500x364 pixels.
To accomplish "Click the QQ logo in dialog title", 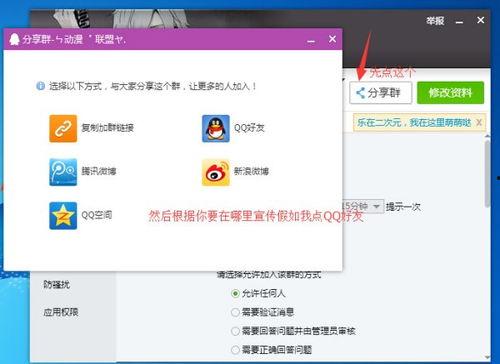I will pos(14,39).
